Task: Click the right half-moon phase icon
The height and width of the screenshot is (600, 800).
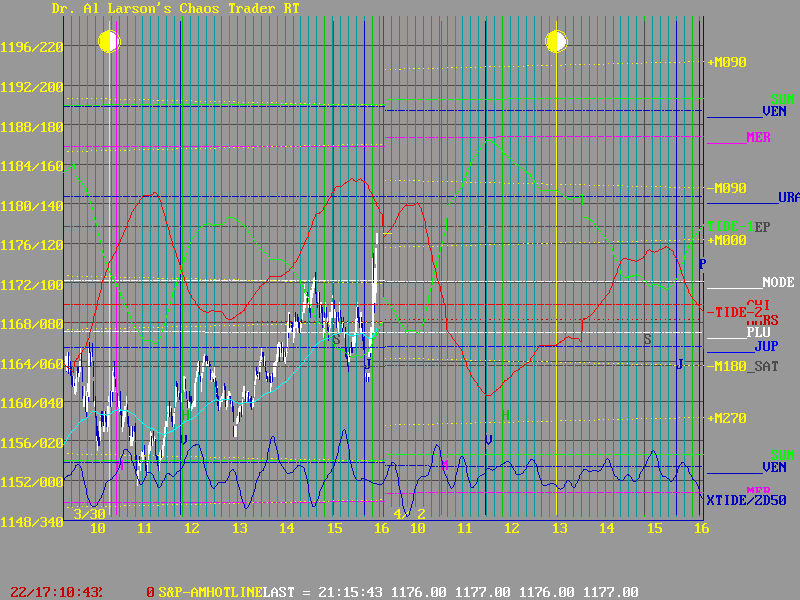Action: [556, 41]
